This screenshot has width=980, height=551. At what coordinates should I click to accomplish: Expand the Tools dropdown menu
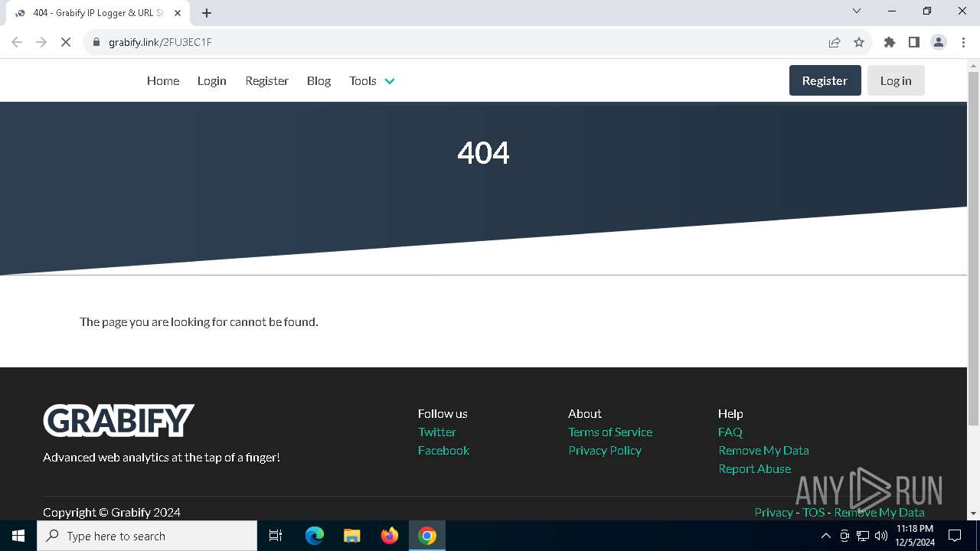click(371, 80)
